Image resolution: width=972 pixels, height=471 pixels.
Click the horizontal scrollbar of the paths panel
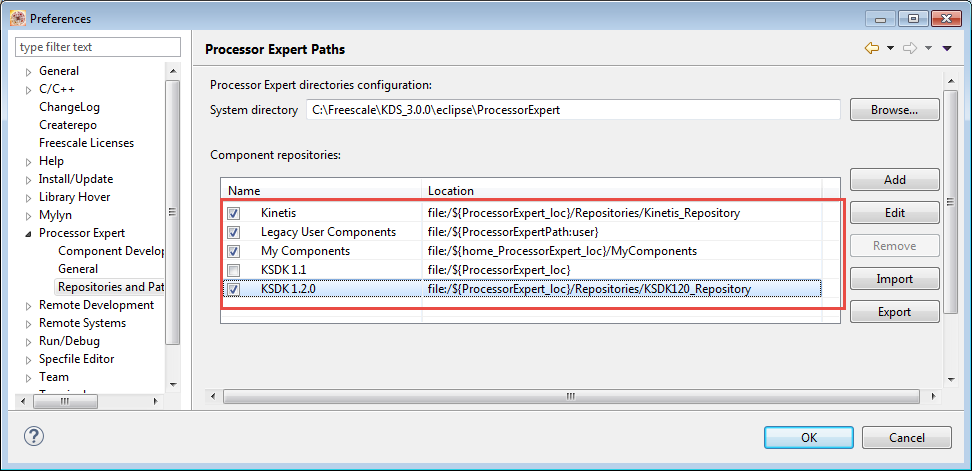570,396
